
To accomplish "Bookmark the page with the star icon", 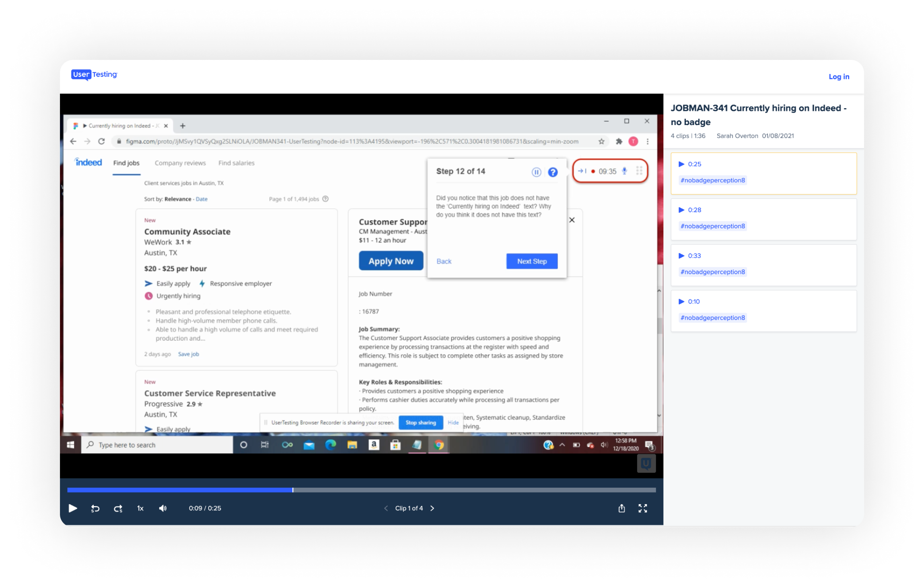I will tap(601, 142).
